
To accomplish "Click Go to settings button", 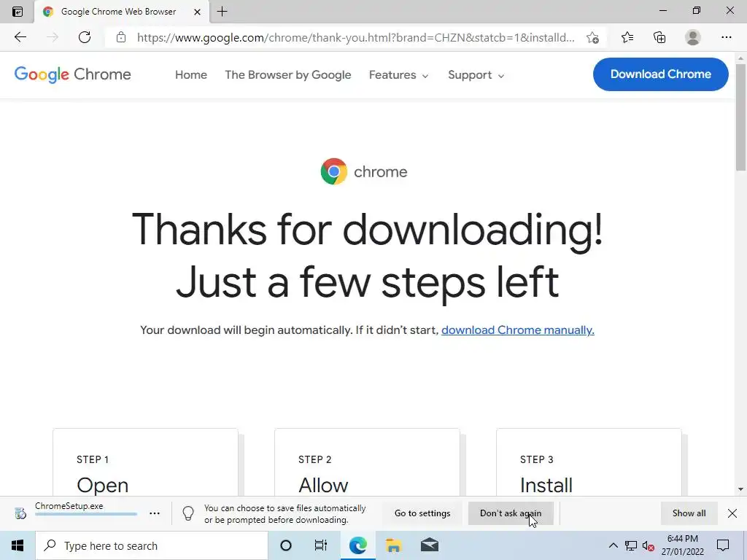I will [x=422, y=513].
